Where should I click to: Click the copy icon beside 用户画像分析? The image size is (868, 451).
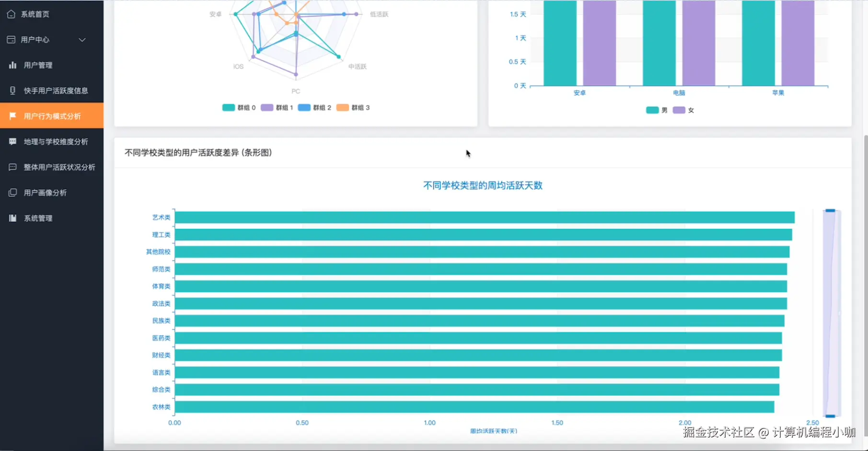click(x=13, y=192)
